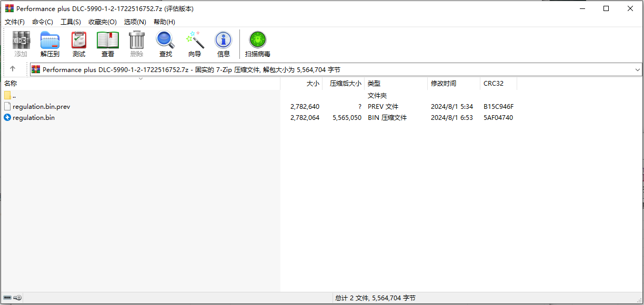The width and height of the screenshot is (644, 305).
Task: Click the 删除 (Delete) trash icon
Action: tap(137, 44)
